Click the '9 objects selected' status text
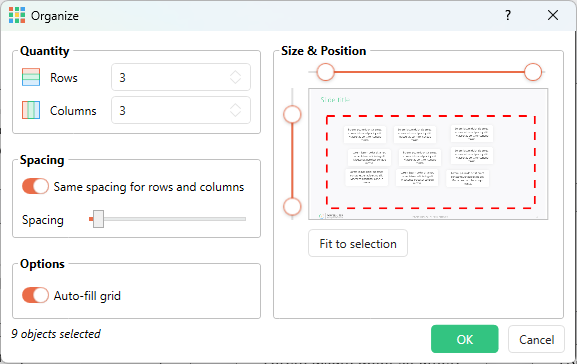 point(56,334)
